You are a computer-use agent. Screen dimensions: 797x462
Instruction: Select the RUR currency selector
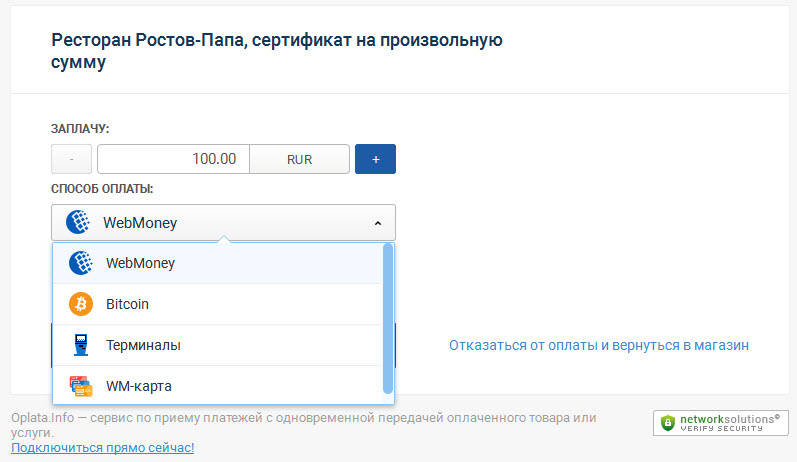point(299,160)
